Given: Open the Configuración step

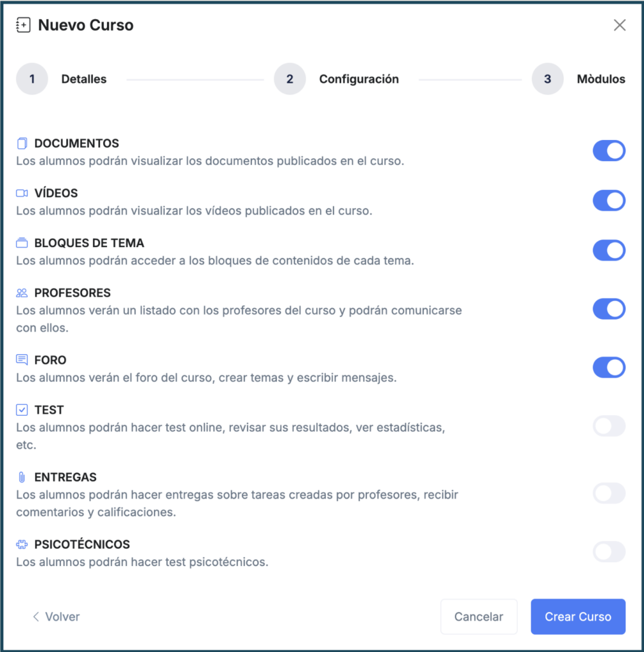Looking at the screenshot, I should [x=290, y=80].
